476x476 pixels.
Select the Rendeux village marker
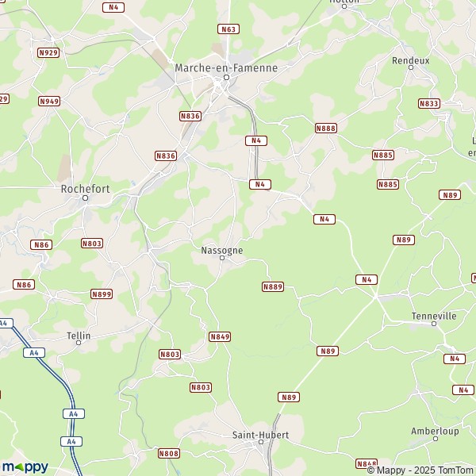(411, 67)
